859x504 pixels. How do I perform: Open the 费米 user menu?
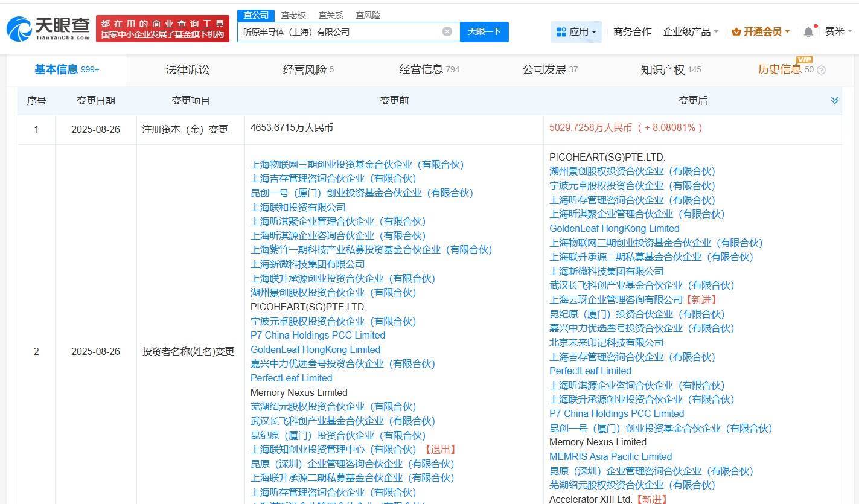pos(838,31)
